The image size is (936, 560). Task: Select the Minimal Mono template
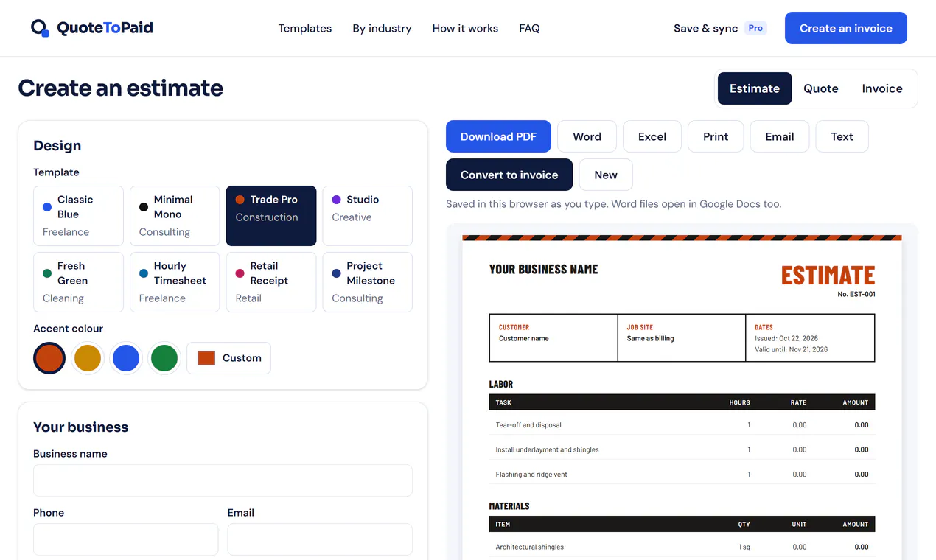click(x=175, y=216)
